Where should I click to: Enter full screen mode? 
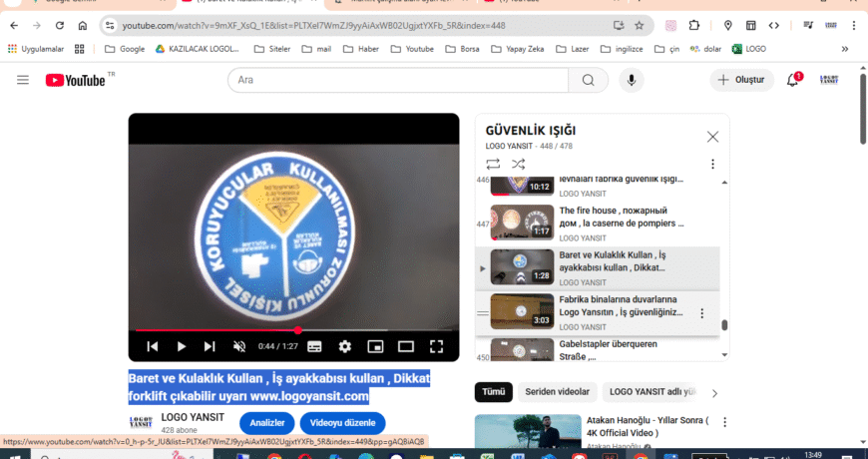[436, 346]
